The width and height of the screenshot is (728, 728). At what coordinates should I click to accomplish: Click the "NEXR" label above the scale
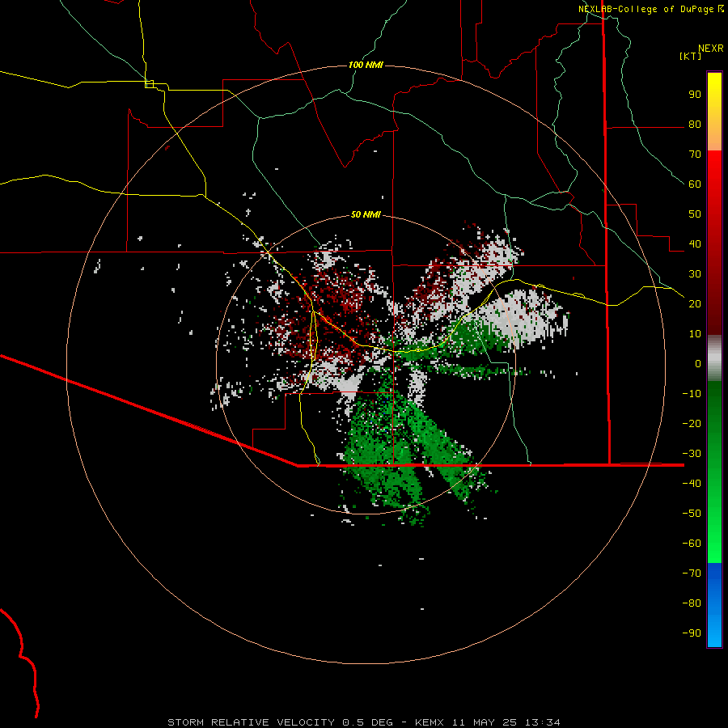click(711, 49)
